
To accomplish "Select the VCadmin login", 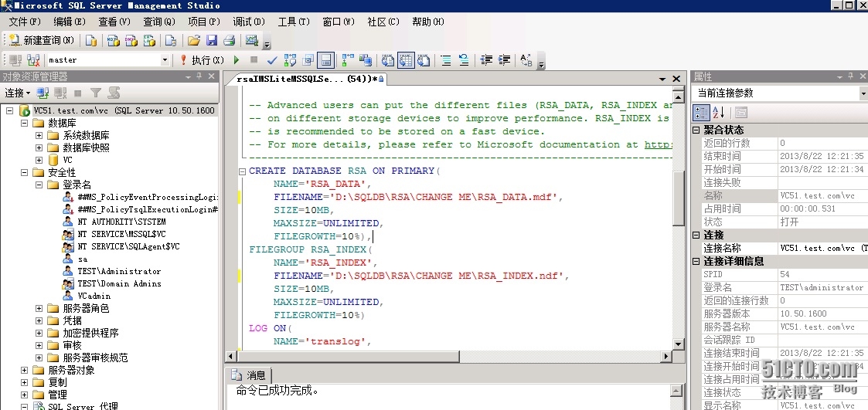I will 94,296.
